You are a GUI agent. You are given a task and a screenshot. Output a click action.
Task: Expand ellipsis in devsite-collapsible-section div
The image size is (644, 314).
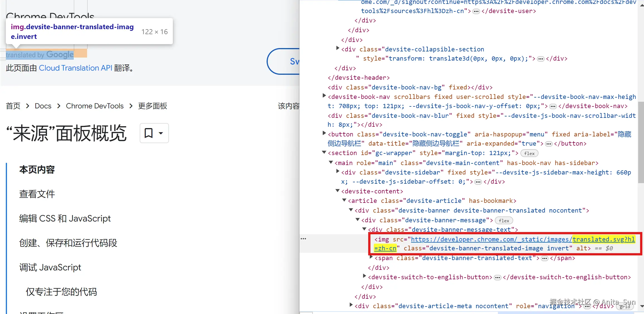[x=540, y=59]
